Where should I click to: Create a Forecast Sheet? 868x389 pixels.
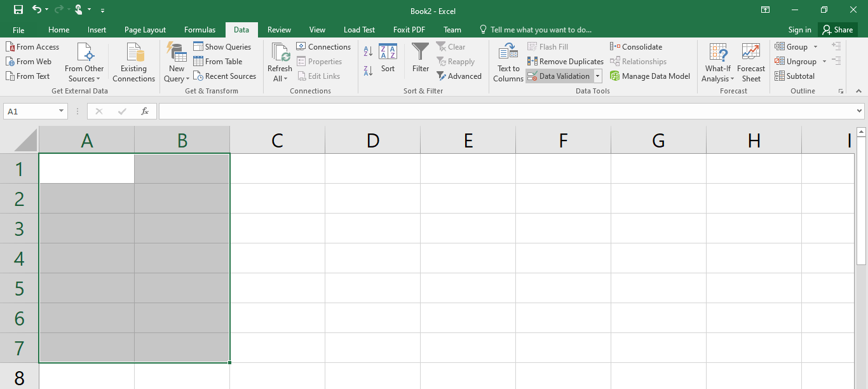click(x=751, y=62)
